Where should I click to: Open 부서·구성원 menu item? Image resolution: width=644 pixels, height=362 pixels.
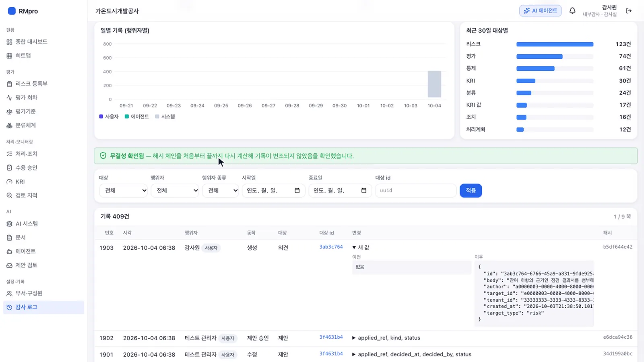coord(43,293)
